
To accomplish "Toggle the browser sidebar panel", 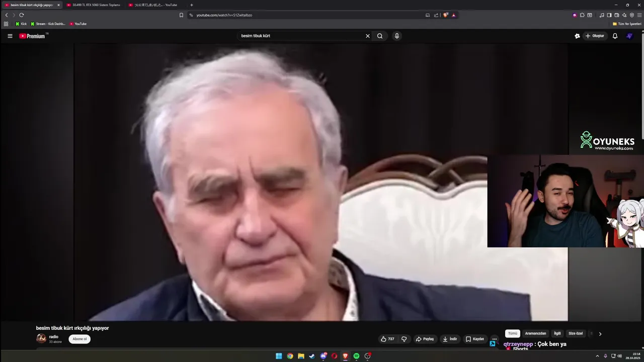I will point(609,15).
